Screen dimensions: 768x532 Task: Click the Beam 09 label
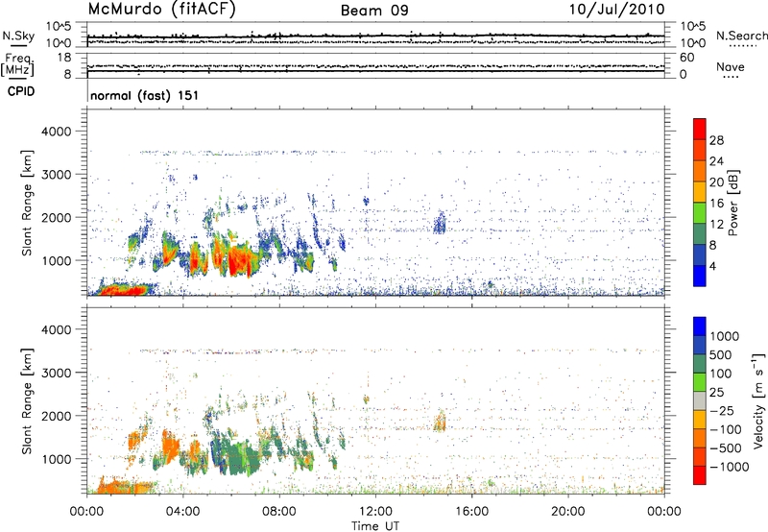pos(374,11)
